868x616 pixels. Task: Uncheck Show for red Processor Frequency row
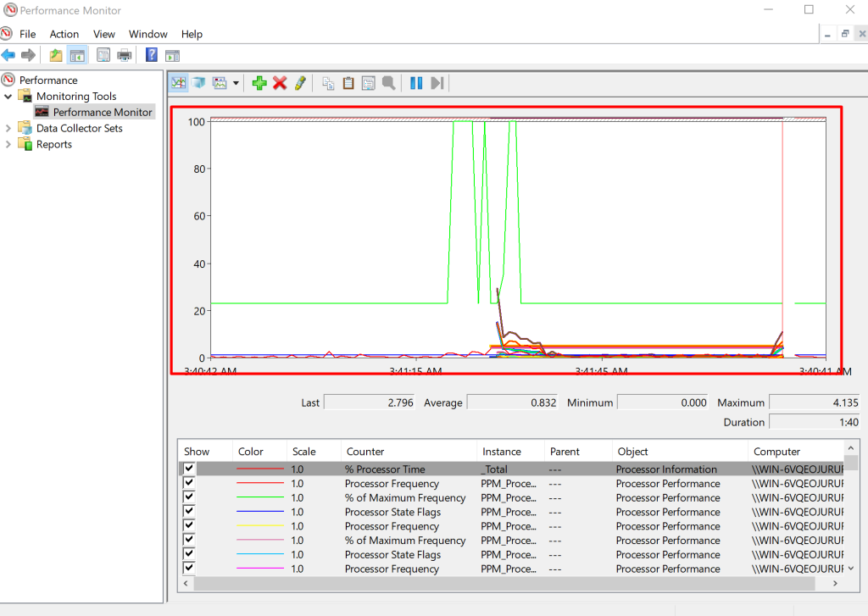(x=189, y=483)
